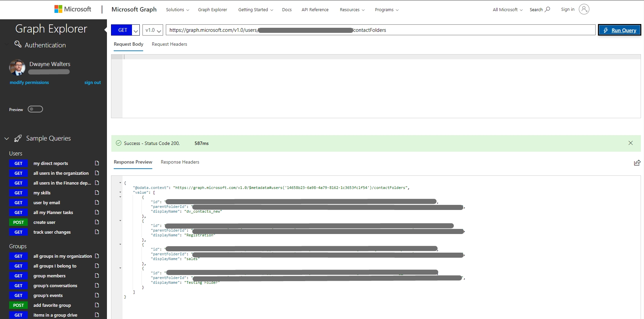The width and height of the screenshot is (644, 319).
Task: Toggle the Preview switch
Action: click(x=35, y=109)
